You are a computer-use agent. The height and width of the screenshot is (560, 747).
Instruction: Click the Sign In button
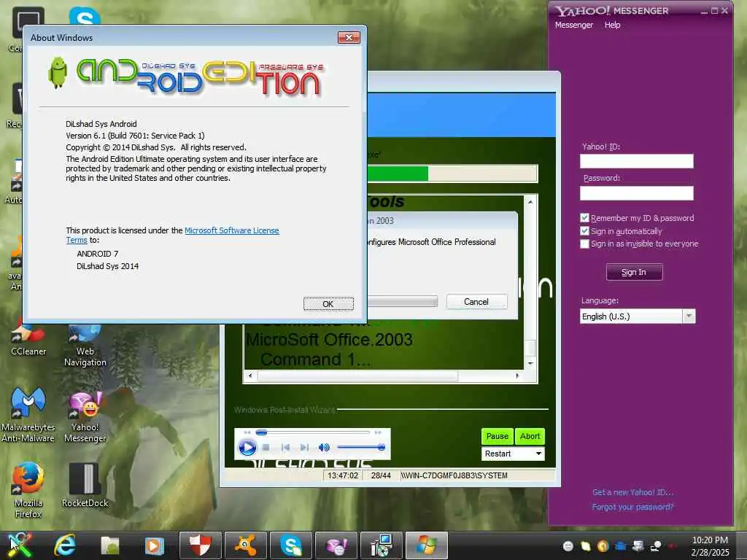pyautogui.click(x=634, y=272)
